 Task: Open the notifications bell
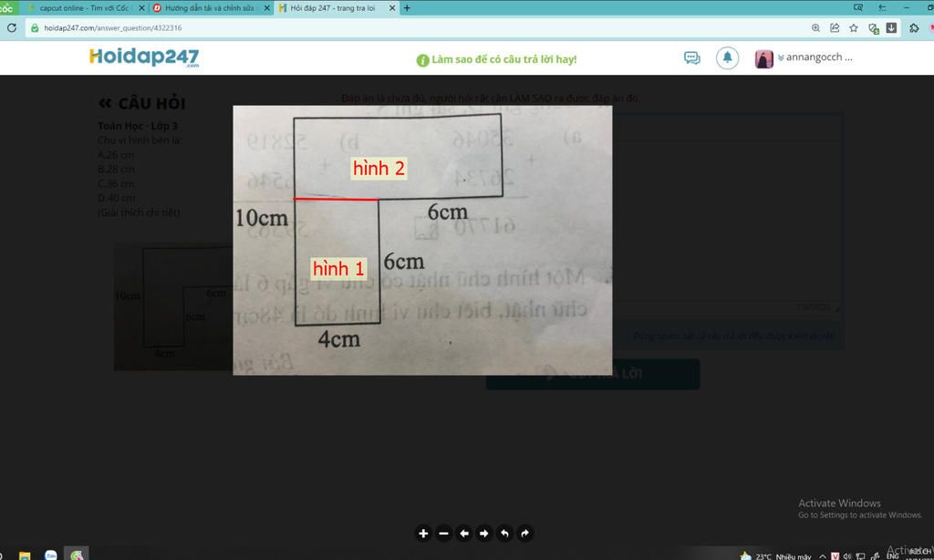(x=727, y=57)
